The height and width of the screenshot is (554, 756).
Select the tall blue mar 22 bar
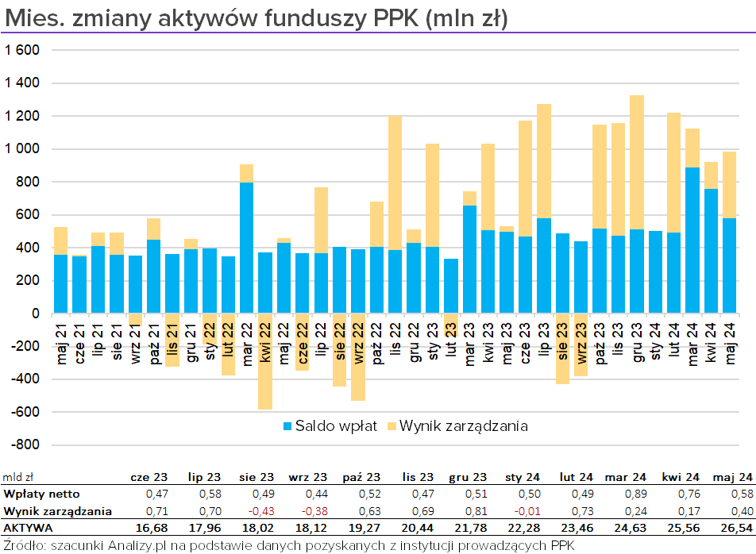[x=247, y=248]
